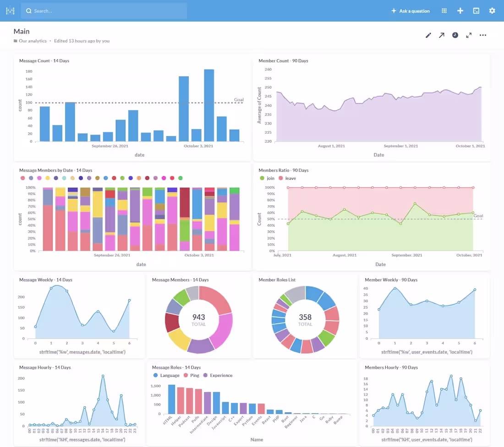Screen dimensions: 504x447
Task: Click the 943 TOTAL donut center
Action: (x=199, y=320)
